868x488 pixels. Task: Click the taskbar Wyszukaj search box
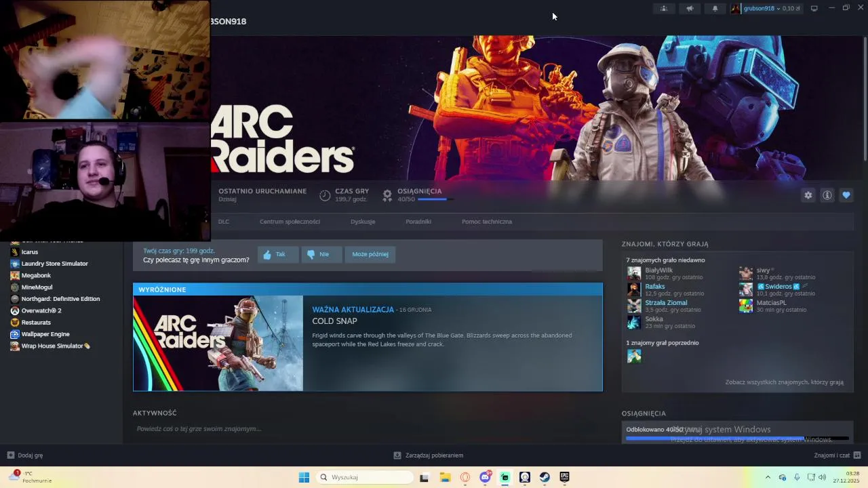pyautogui.click(x=366, y=477)
